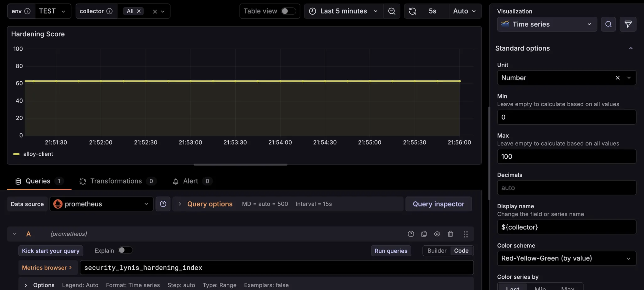
Task: Refresh the dashboard with the refresh icon
Action: point(412,11)
